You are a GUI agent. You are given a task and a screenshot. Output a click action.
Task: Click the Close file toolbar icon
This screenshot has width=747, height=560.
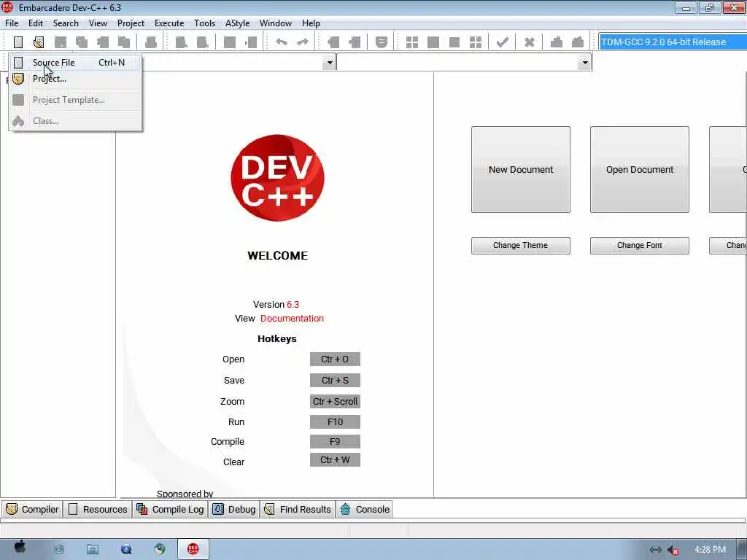(x=102, y=42)
